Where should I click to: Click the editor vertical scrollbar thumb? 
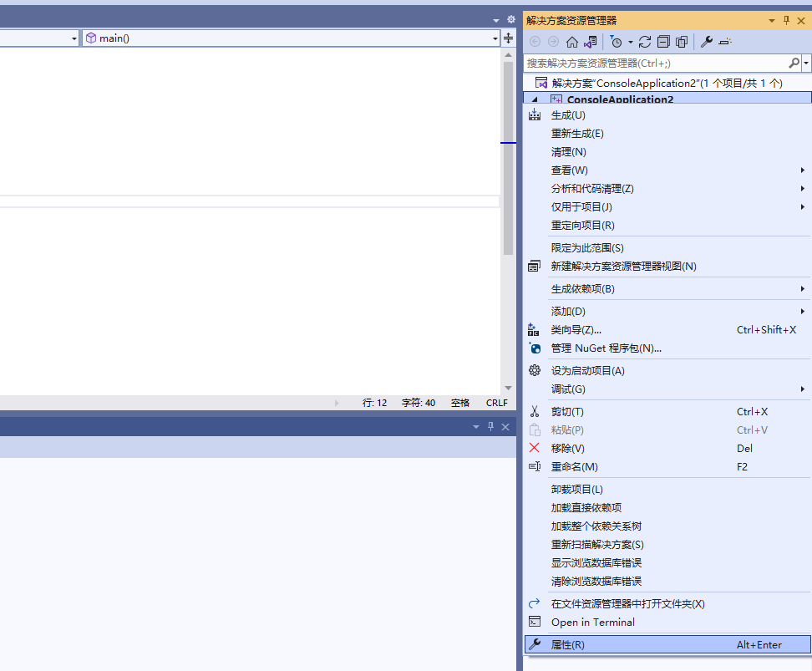(x=508, y=158)
